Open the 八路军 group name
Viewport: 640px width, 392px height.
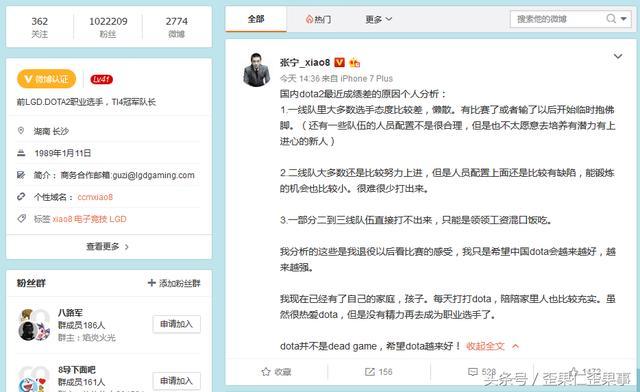pos(70,313)
